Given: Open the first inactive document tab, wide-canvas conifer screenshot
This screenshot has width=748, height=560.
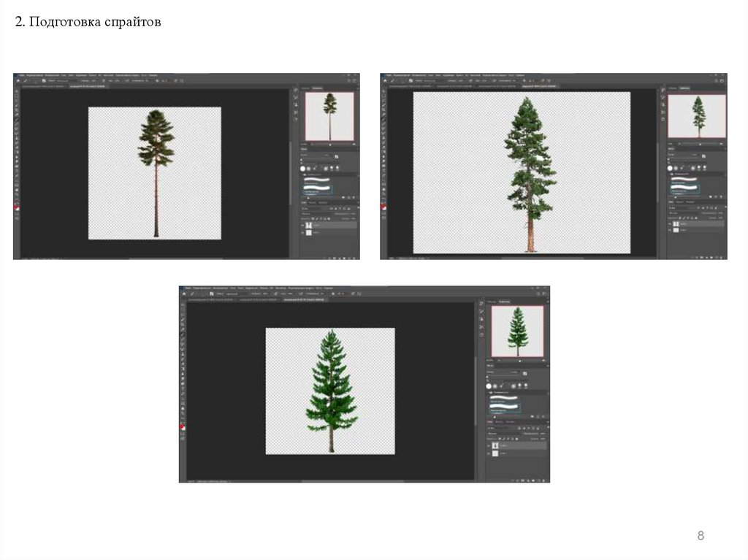Looking at the screenshot, I should click(411, 87).
